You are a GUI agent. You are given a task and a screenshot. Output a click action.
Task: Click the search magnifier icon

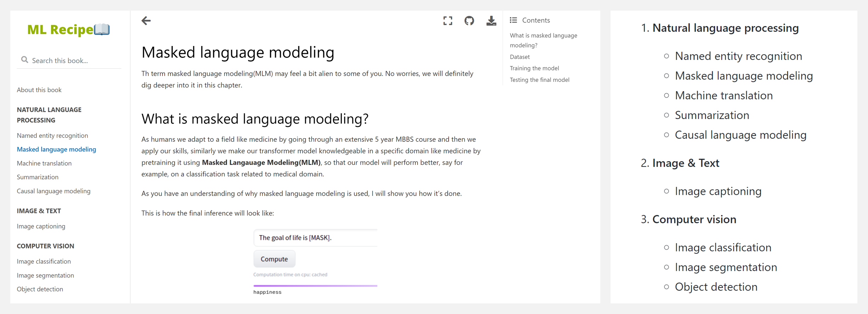24,60
